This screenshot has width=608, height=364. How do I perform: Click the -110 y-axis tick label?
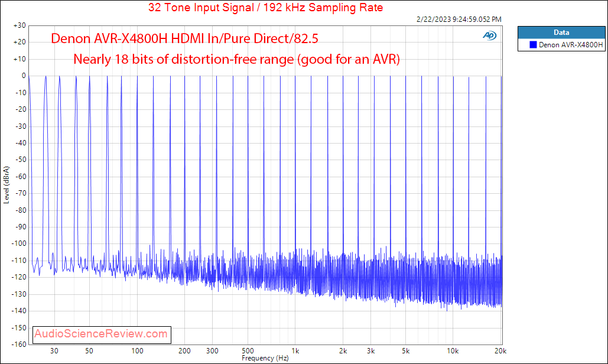coord(19,261)
